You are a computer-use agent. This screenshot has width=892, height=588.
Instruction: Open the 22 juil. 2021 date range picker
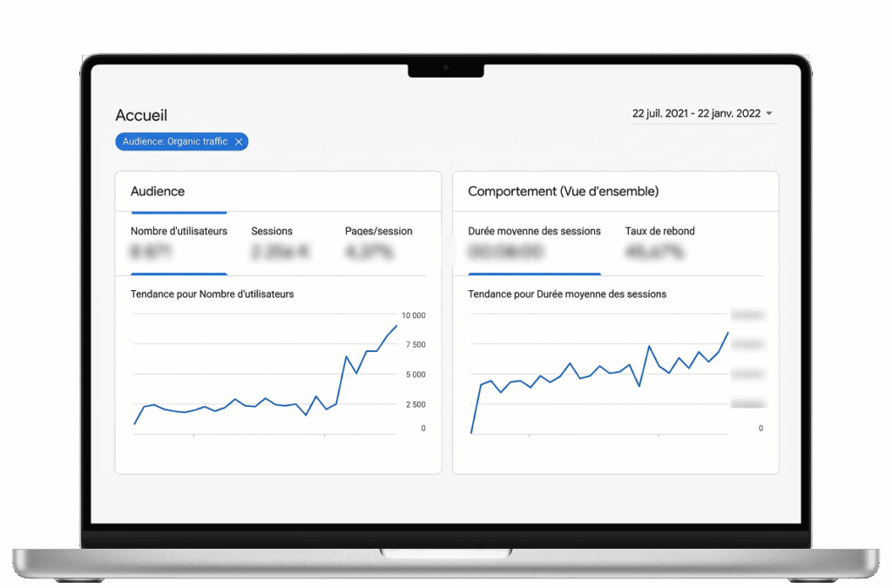click(x=696, y=113)
